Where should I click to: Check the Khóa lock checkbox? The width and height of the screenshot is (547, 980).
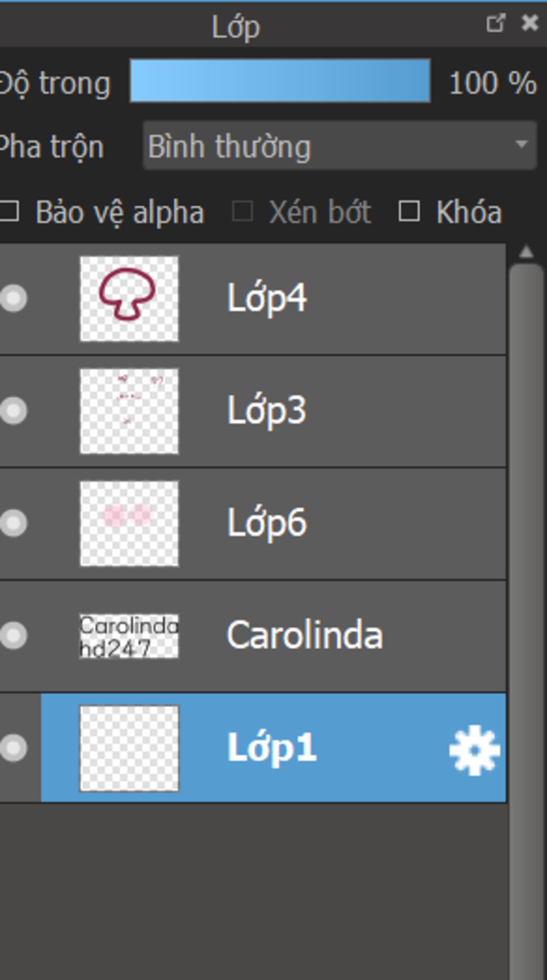pos(409,212)
